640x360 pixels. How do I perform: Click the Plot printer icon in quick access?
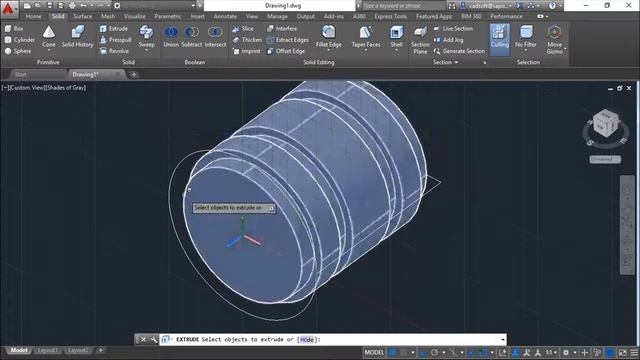coord(72,6)
